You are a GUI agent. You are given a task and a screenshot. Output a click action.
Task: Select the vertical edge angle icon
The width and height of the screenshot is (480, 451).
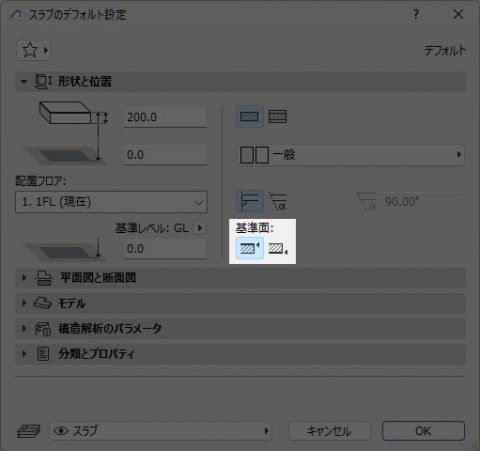tap(250, 201)
